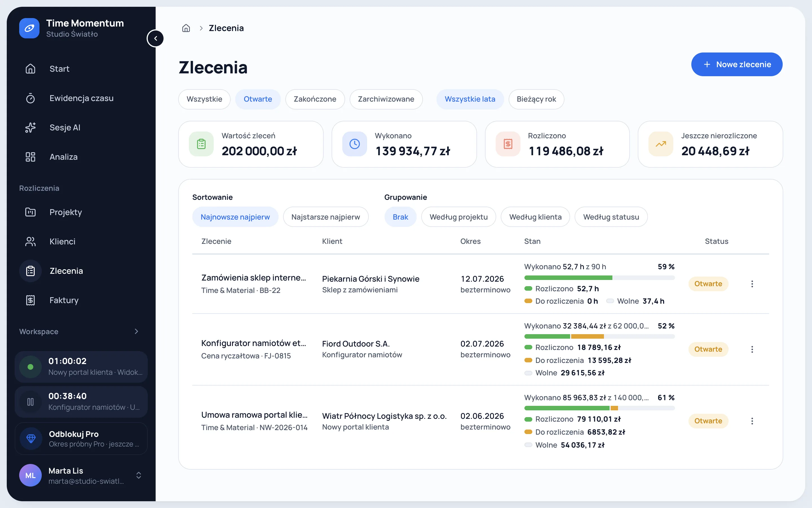Expand the Workspace section chevron

[x=136, y=332]
